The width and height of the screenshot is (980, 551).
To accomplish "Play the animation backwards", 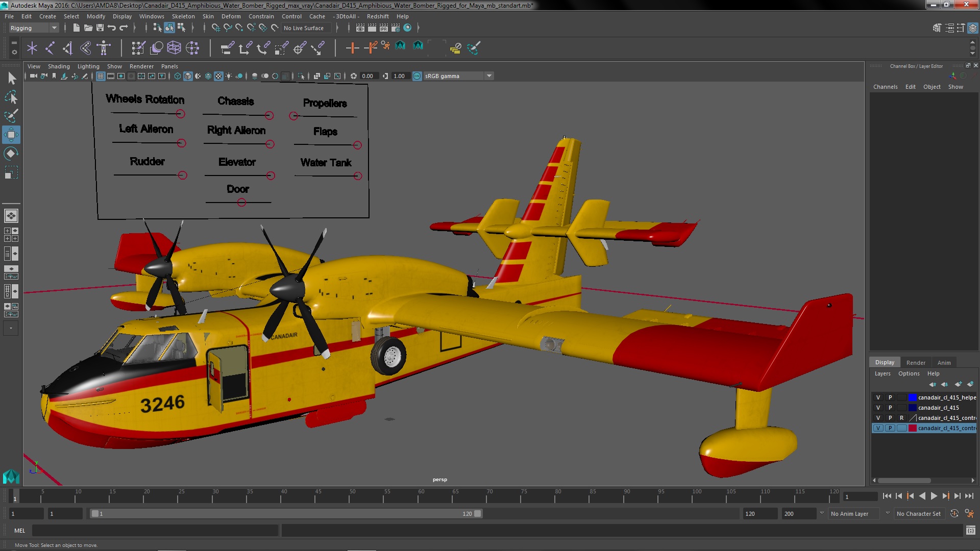I will (922, 496).
